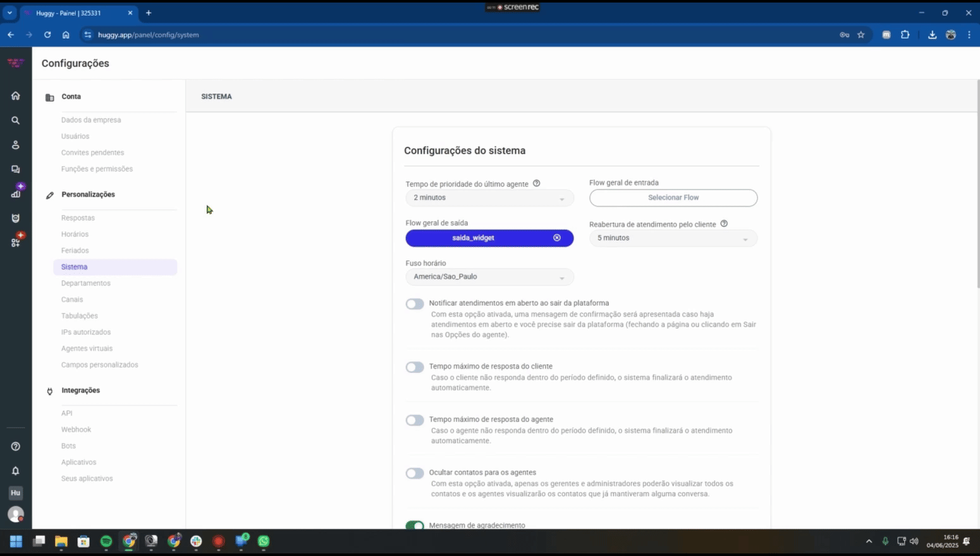
Task: Open the browser home page button
Action: click(x=66, y=35)
